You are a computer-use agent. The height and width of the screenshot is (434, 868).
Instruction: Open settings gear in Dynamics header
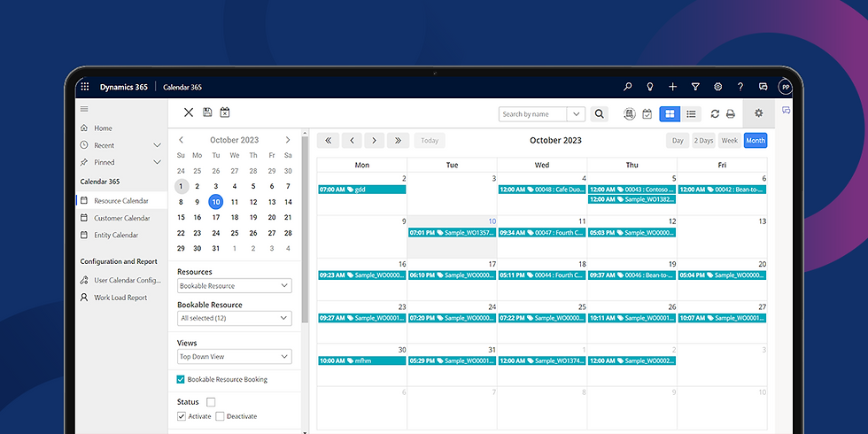point(718,87)
